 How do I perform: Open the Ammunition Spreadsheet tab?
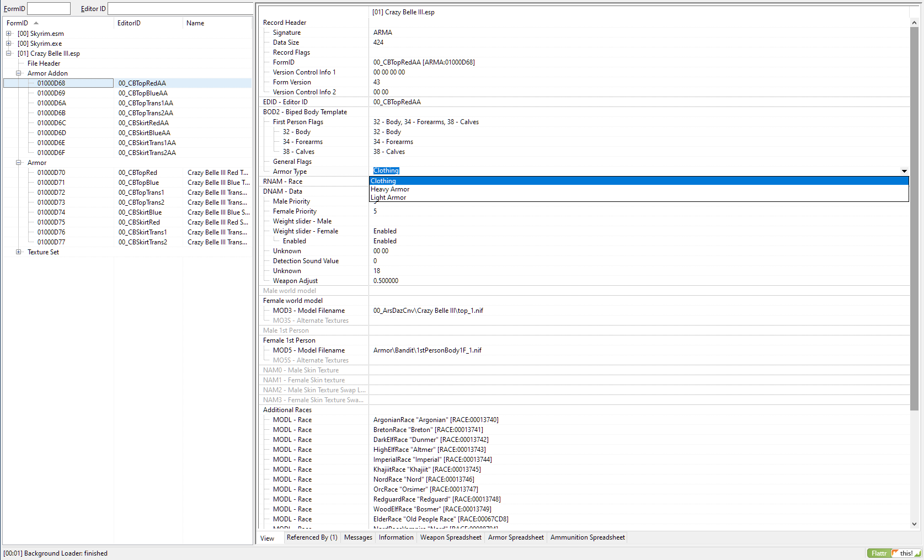coord(587,537)
